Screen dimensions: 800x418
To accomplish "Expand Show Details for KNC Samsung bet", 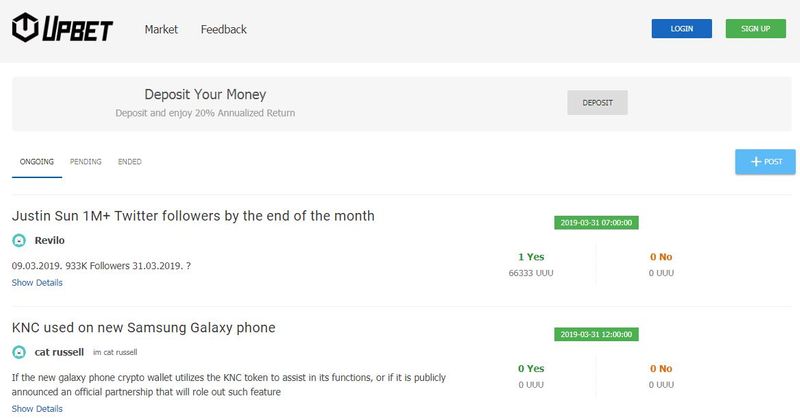I will [37, 409].
